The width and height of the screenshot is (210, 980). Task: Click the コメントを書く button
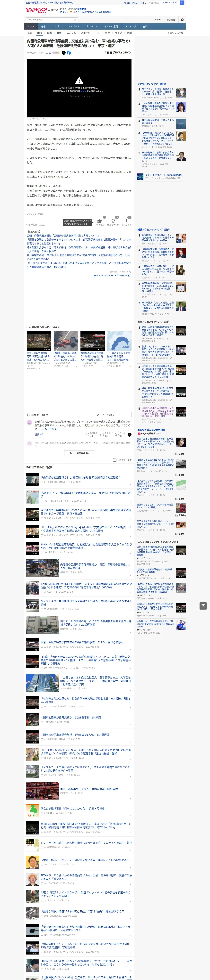click(x=105, y=415)
